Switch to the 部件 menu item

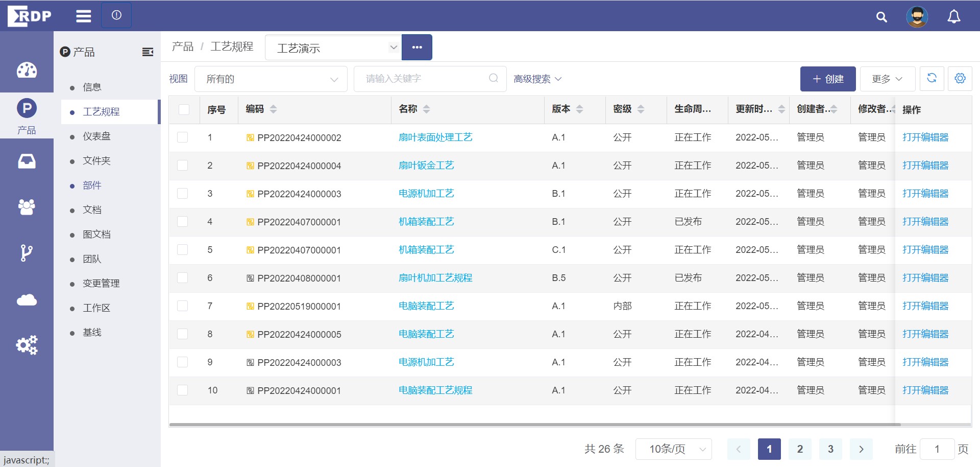click(92, 185)
